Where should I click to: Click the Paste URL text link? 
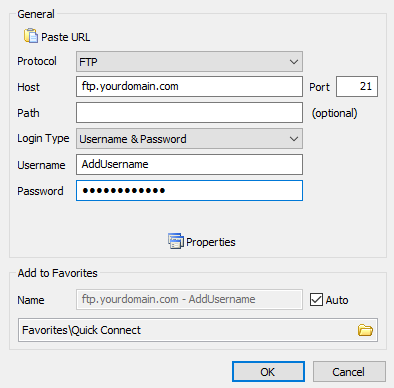66,37
